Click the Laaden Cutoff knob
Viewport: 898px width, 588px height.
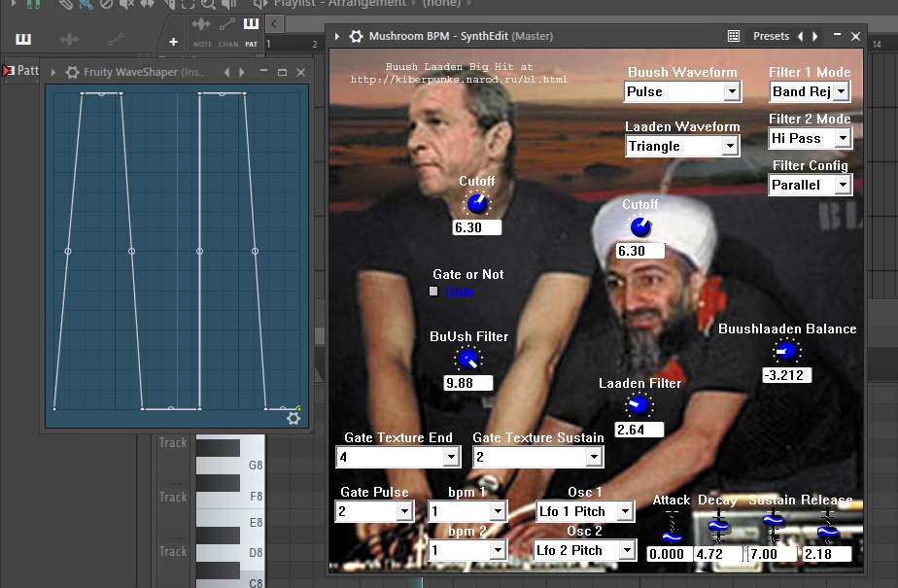coord(640,227)
